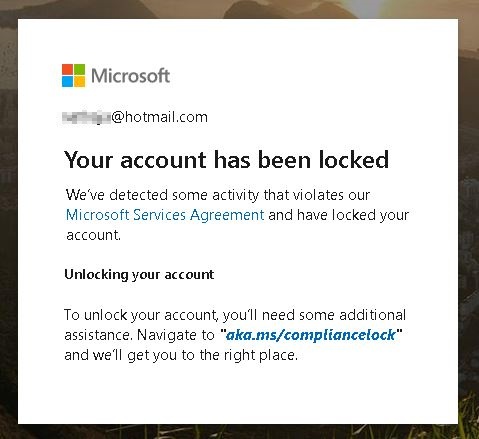Click the word 'account.' ending the first paragraph
Image resolution: width=479 pixels, height=439 pixels.
(x=93, y=235)
